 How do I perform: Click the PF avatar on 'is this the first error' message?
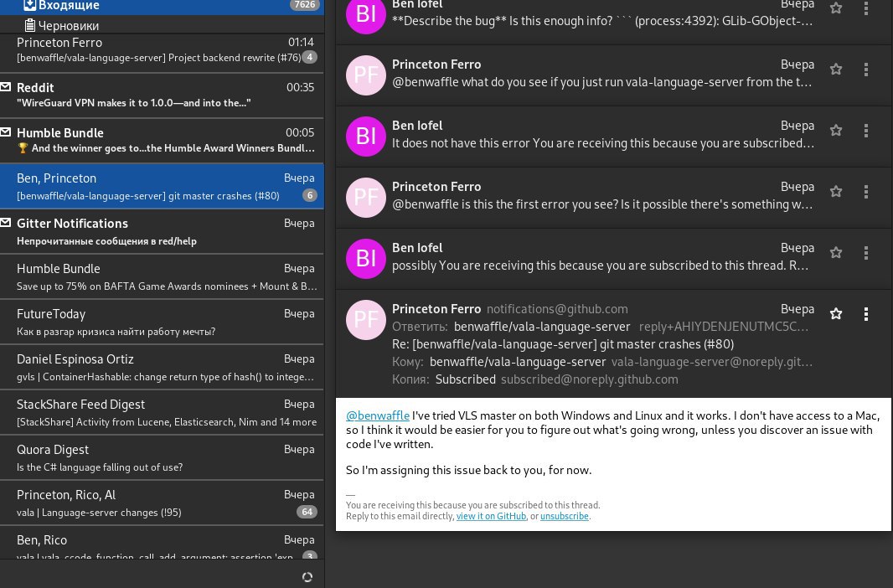(365, 198)
